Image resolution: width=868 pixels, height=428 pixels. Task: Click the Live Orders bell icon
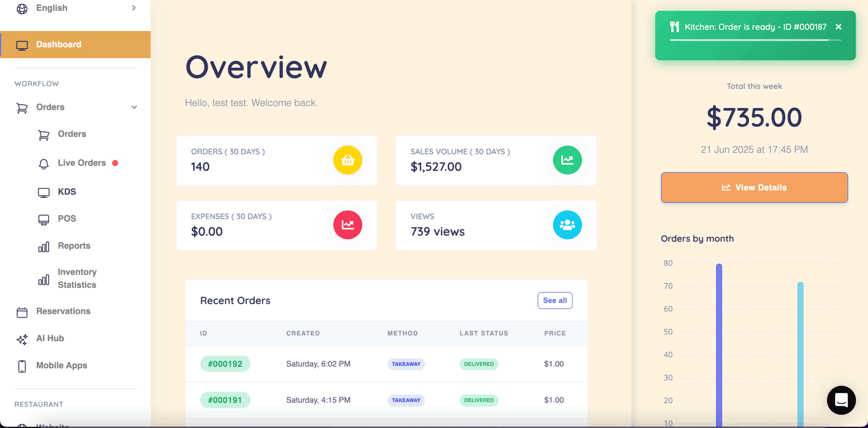[43, 164]
